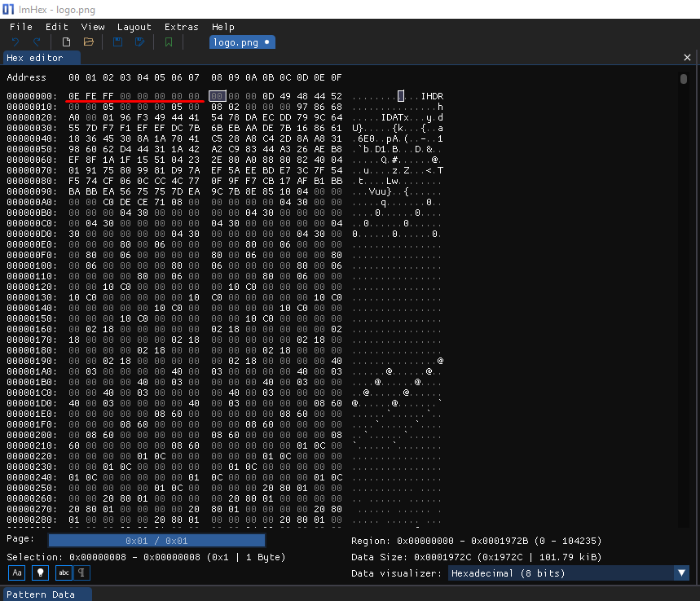Toggle the ASCII column (abc) button

click(64, 572)
